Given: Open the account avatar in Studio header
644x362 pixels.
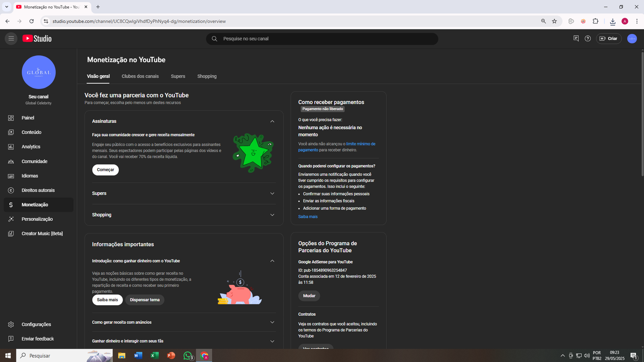Looking at the screenshot, I should point(632,39).
